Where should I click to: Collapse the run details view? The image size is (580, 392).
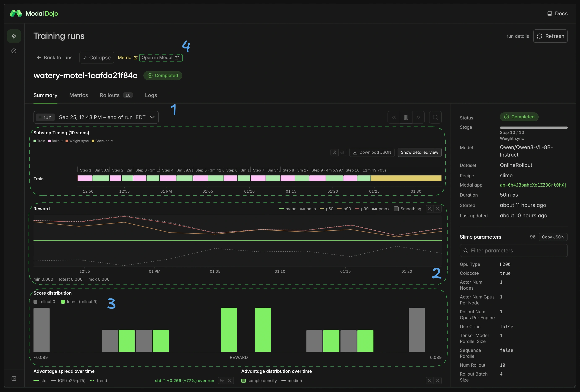pos(97,58)
